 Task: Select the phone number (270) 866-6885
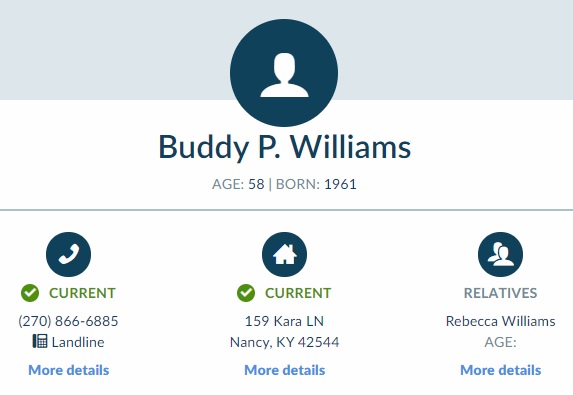(x=68, y=321)
